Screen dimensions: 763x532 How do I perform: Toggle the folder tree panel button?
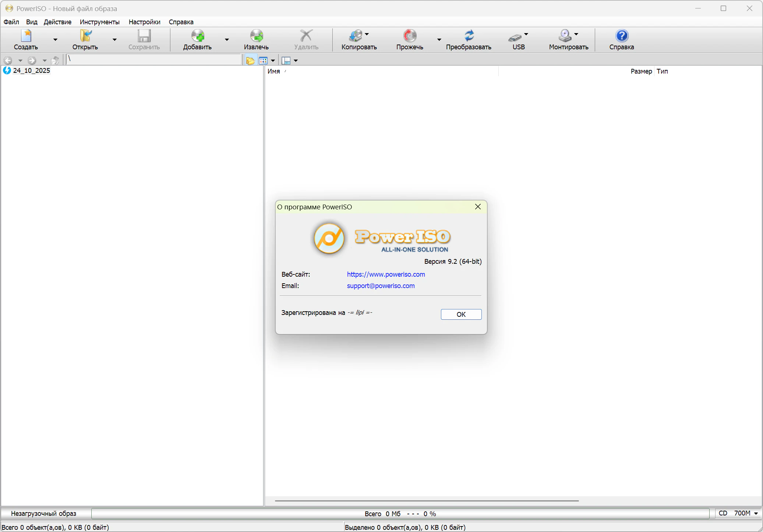click(x=251, y=61)
